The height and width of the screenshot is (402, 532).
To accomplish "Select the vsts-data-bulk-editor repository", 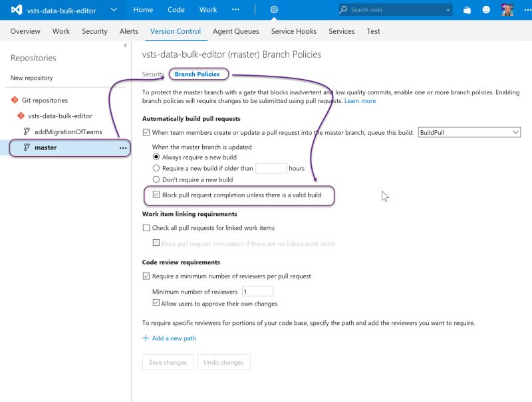I will pyautogui.click(x=60, y=116).
